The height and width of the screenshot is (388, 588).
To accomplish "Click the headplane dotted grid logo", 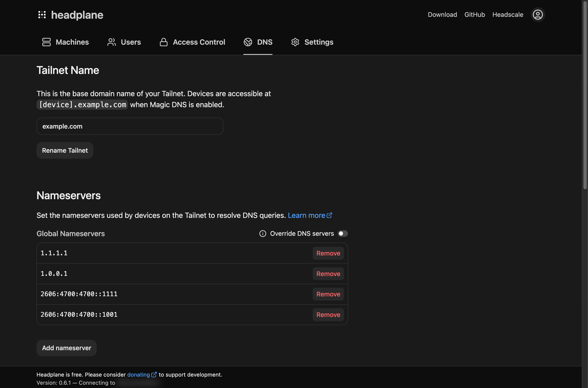I will click(42, 15).
